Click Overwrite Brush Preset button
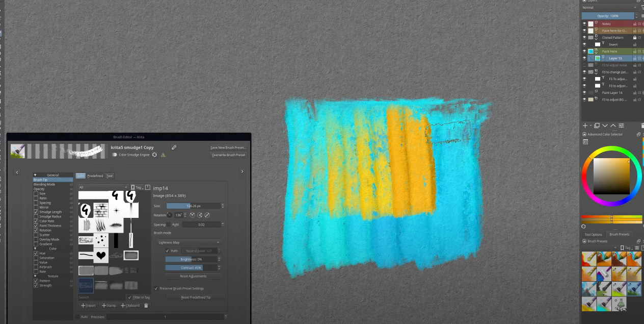 pos(228,155)
